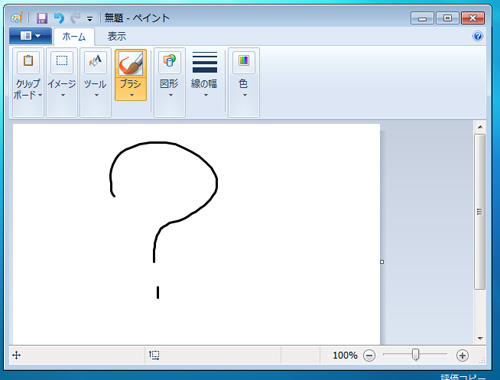
Task: Expand the ブラシ dropdown arrow
Action: 131,96
